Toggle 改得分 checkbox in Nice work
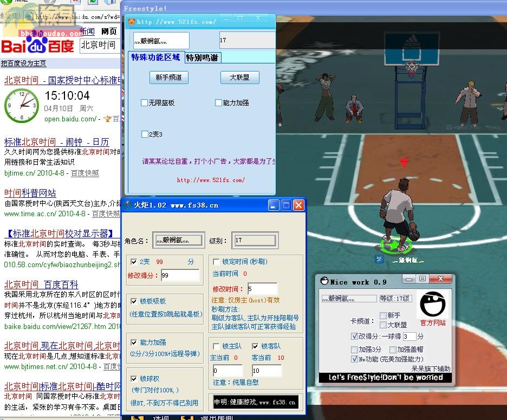Image resolution: width=507 pixels, height=420 pixels. pyautogui.click(x=354, y=336)
